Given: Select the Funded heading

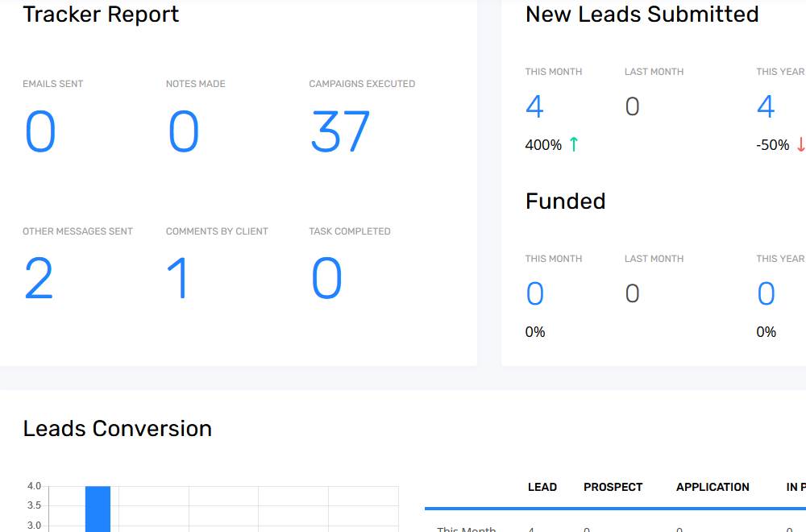Looking at the screenshot, I should [566, 201].
